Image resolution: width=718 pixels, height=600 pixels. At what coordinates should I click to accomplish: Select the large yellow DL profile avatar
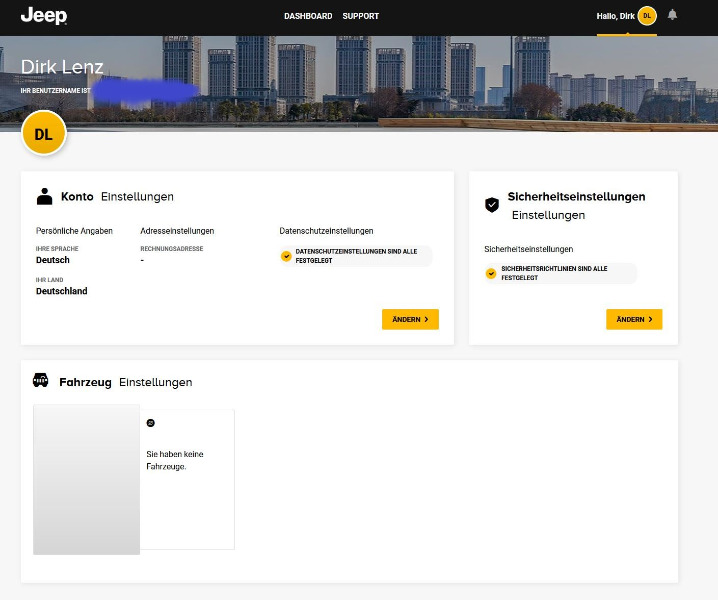tap(43, 134)
